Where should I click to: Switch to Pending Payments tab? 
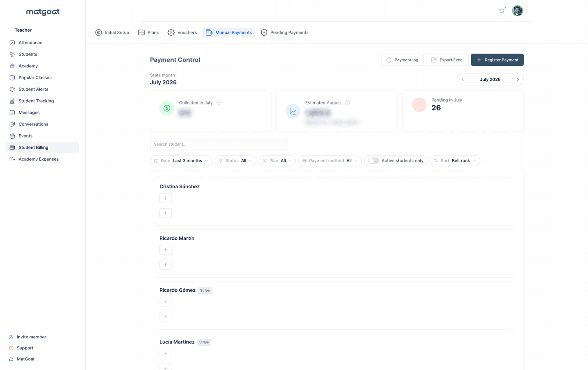pos(285,33)
